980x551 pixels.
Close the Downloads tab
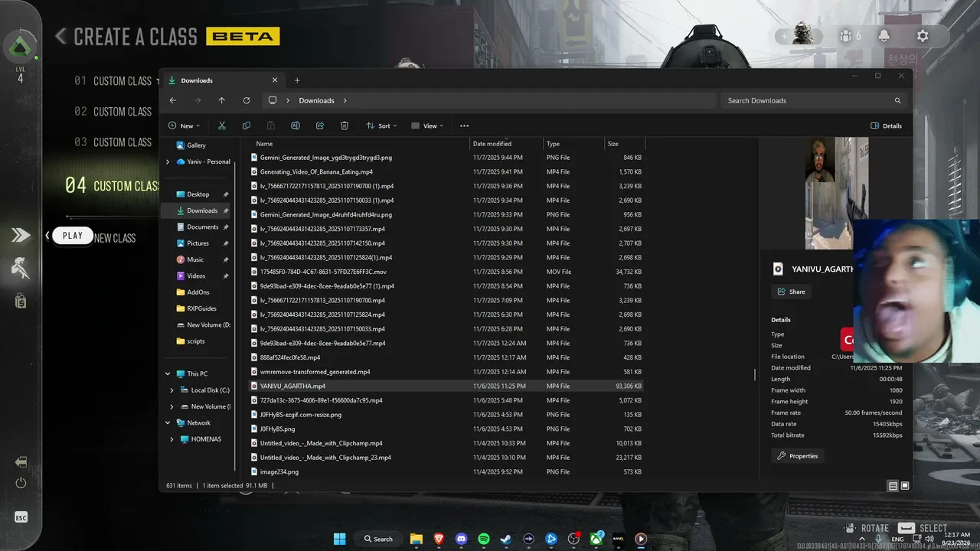click(x=275, y=80)
